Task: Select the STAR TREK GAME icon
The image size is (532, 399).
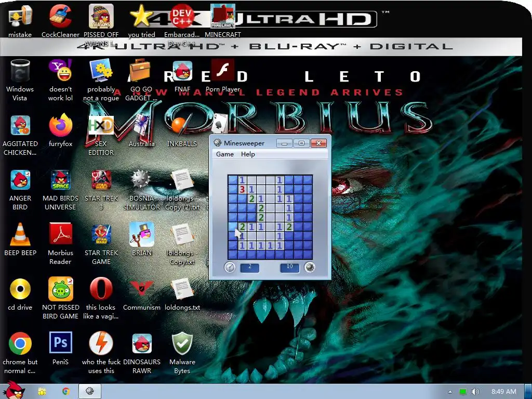Action: click(x=101, y=244)
